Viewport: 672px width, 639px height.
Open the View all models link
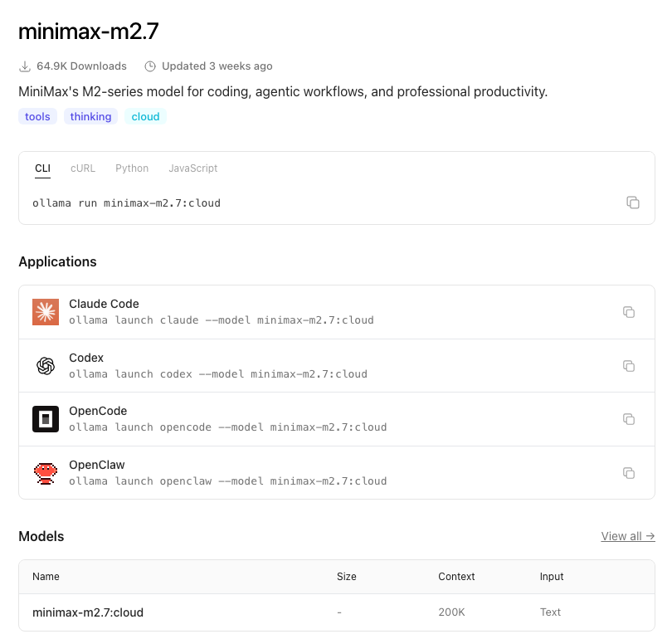point(628,536)
